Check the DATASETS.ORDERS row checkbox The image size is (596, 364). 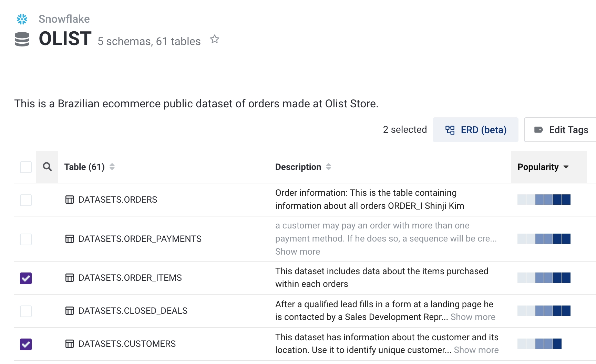[26, 200]
